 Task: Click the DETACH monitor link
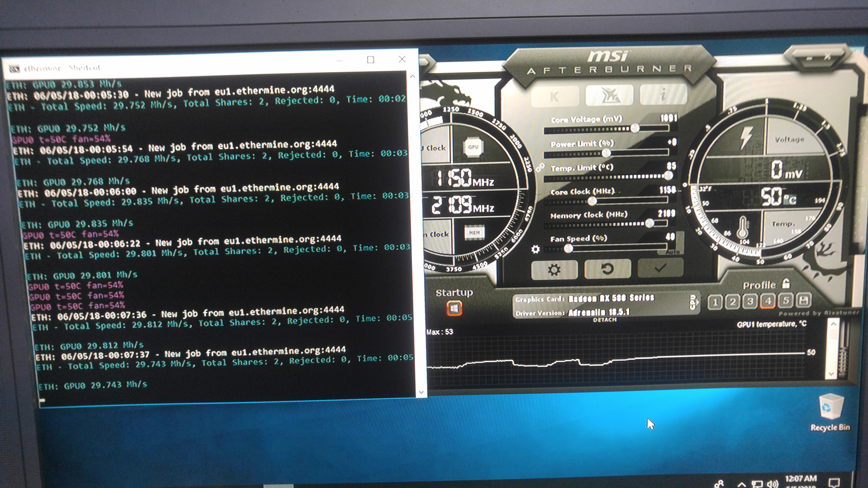(x=604, y=320)
